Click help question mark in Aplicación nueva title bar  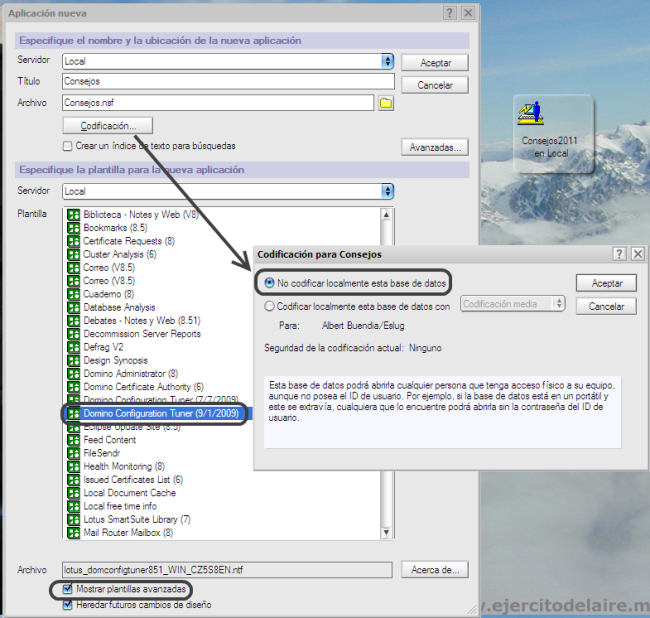click(450, 13)
